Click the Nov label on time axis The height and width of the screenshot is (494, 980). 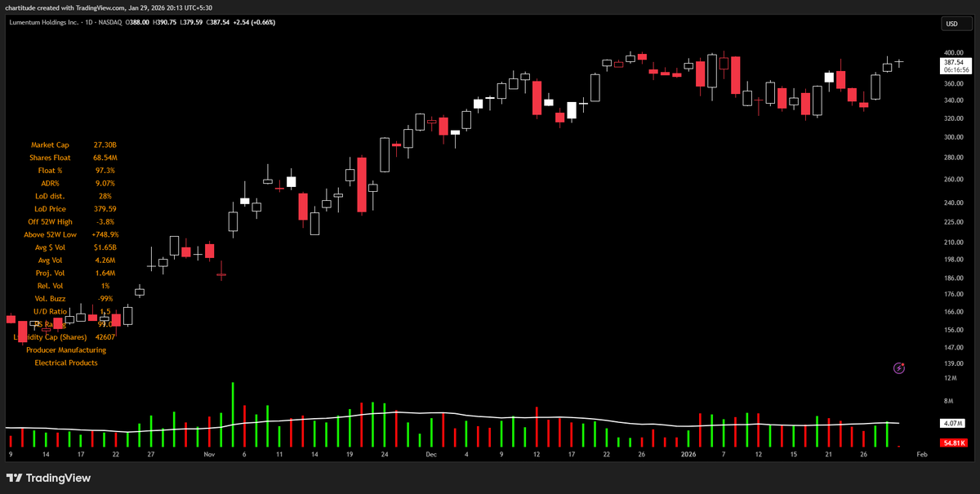[x=209, y=453]
